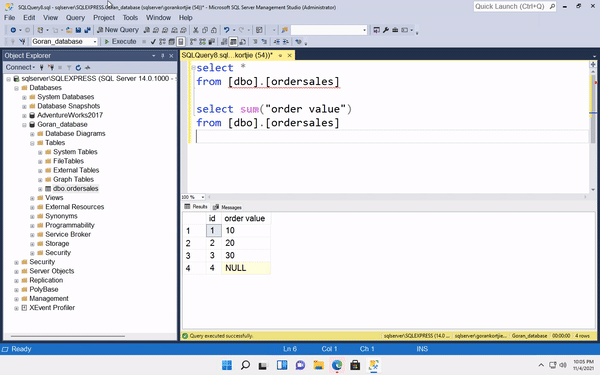
Task: Open the Window menu
Action: (x=158, y=18)
